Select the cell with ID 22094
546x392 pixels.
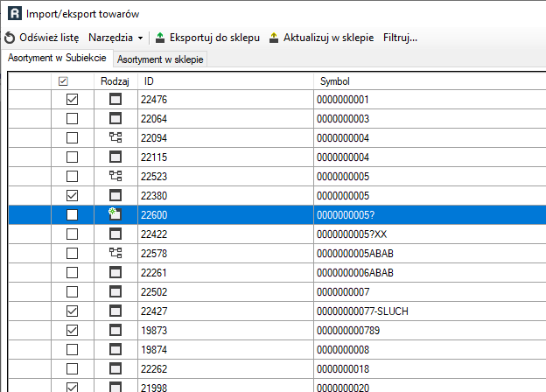click(226, 137)
